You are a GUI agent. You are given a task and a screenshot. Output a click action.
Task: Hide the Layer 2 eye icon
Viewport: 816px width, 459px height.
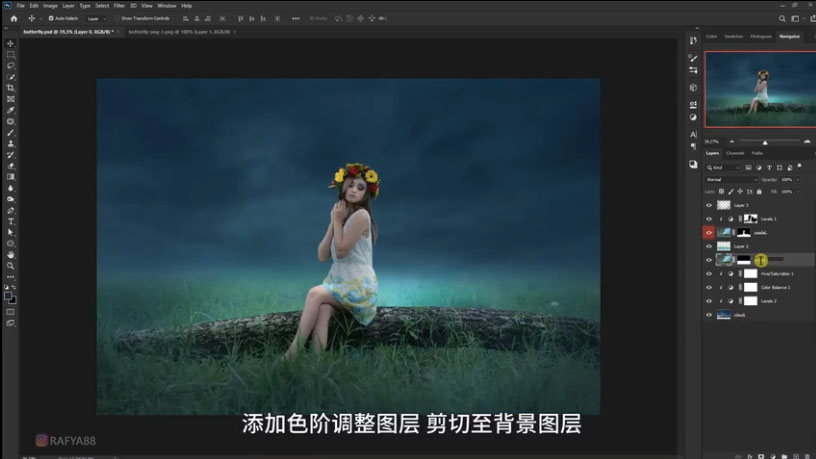click(709, 246)
